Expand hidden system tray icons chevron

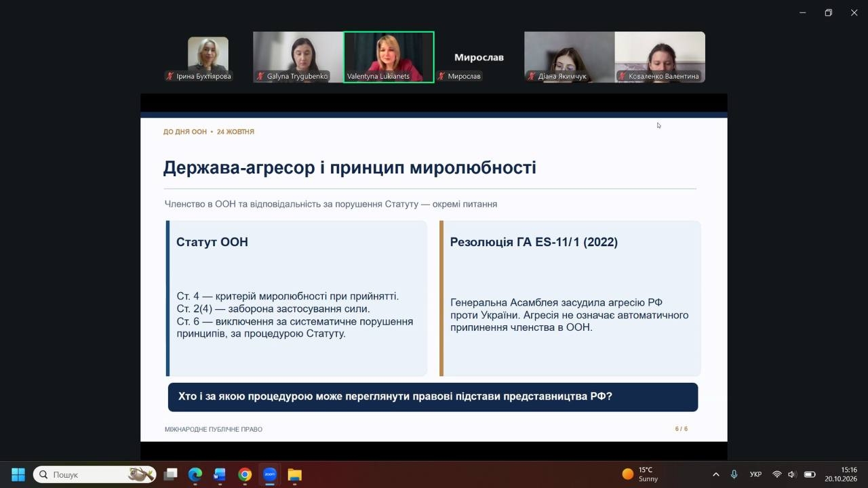click(x=715, y=474)
